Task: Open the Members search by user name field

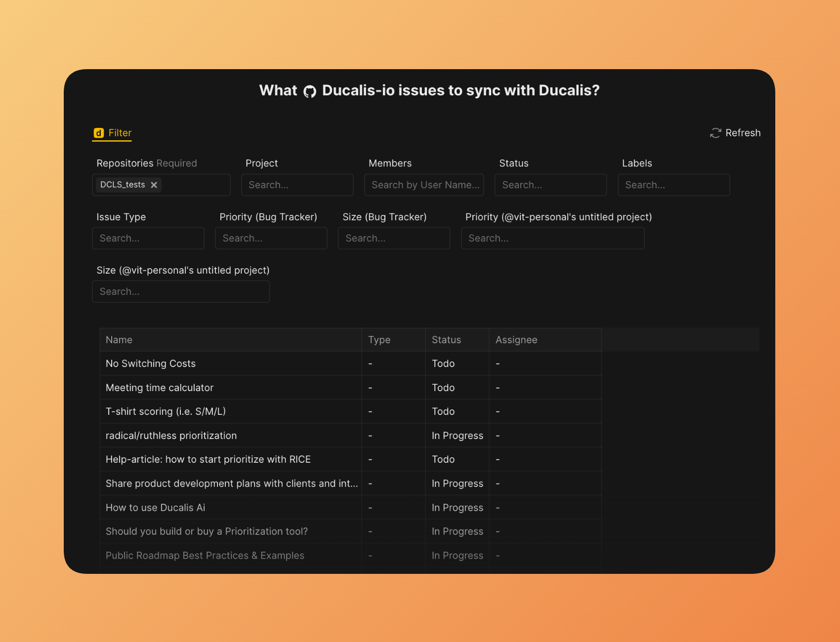Action: tap(423, 185)
